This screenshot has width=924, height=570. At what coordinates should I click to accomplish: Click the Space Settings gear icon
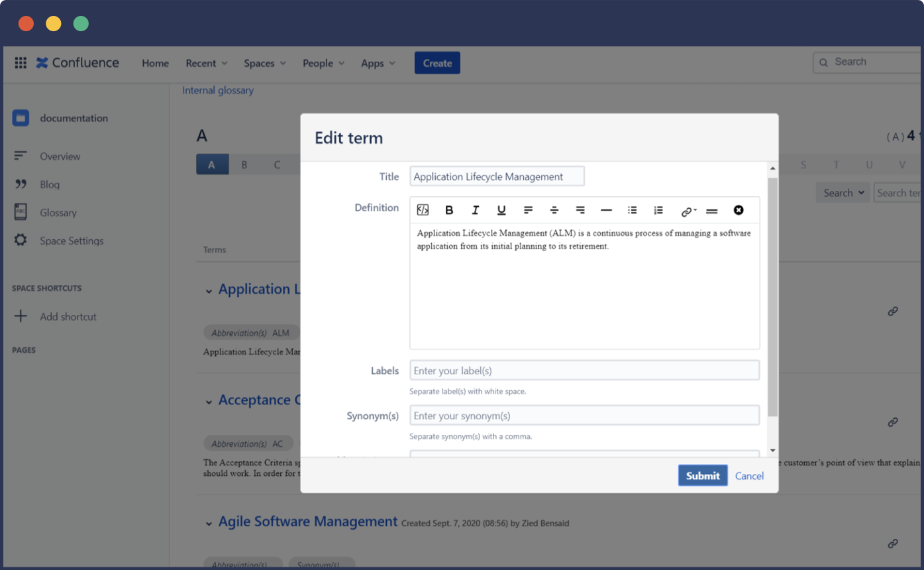(21, 240)
